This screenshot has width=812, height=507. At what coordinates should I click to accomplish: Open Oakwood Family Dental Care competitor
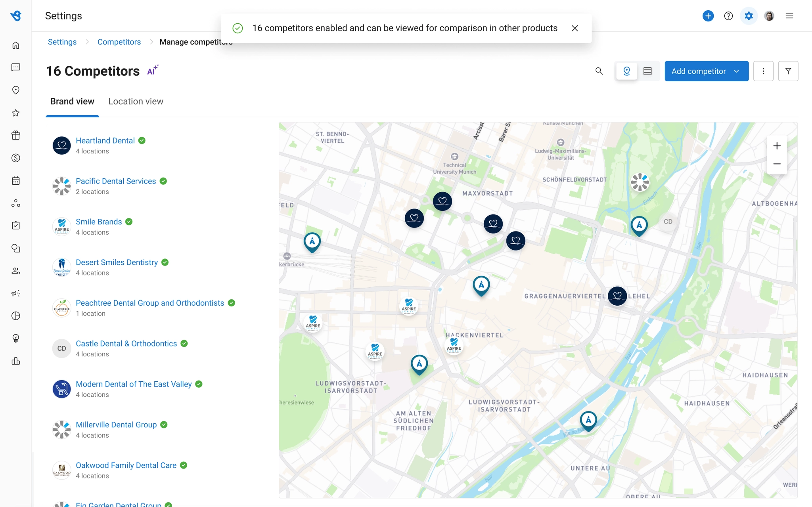(126, 465)
